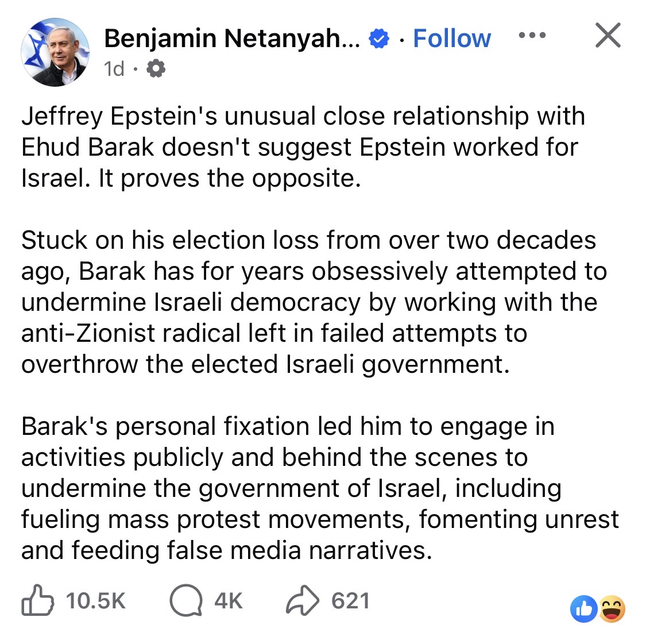This screenshot has width=646, height=644.
Task: Click the 4K comments count
Action: point(229,601)
